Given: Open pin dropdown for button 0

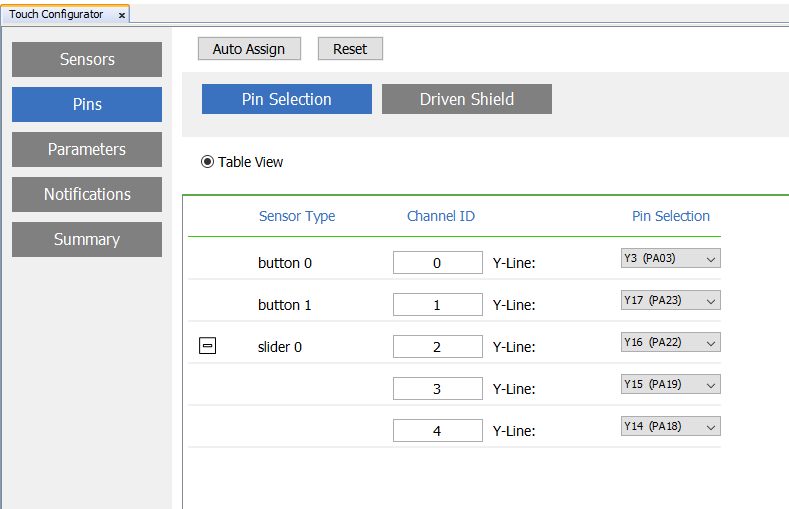Looking at the screenshot, I should click(x=670, y=259).
